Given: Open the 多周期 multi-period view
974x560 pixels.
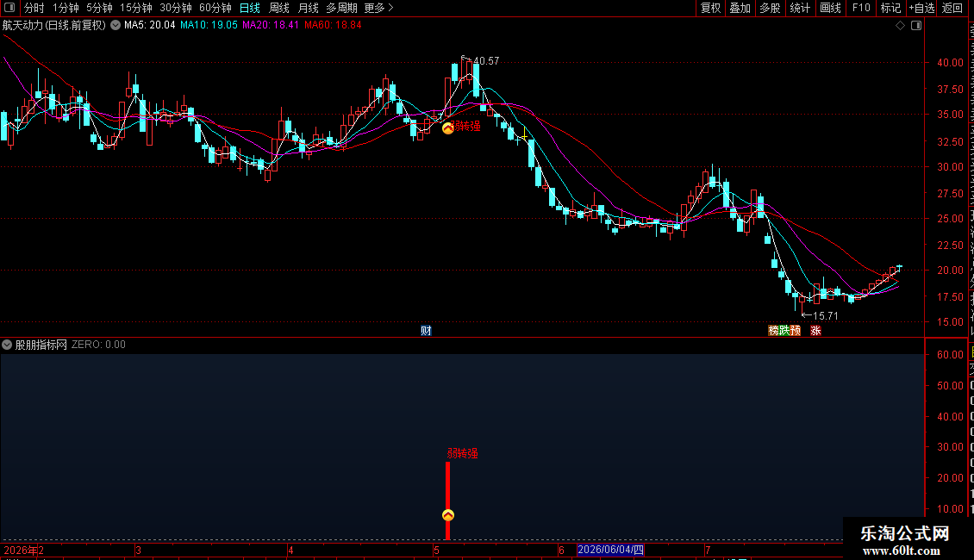Looking at the screenshot, I should coord(341,8).
